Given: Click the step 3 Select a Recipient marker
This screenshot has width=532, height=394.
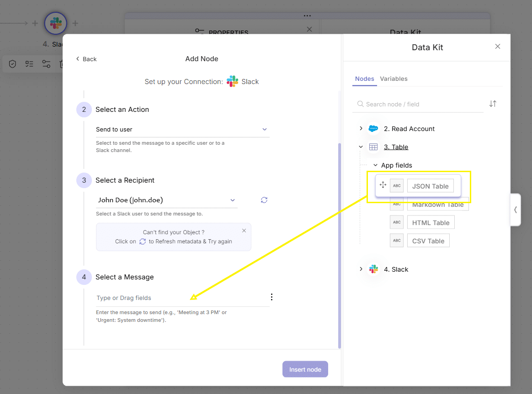Looking at the screenshot, I should pyautogui.click(x=84, y=180).
